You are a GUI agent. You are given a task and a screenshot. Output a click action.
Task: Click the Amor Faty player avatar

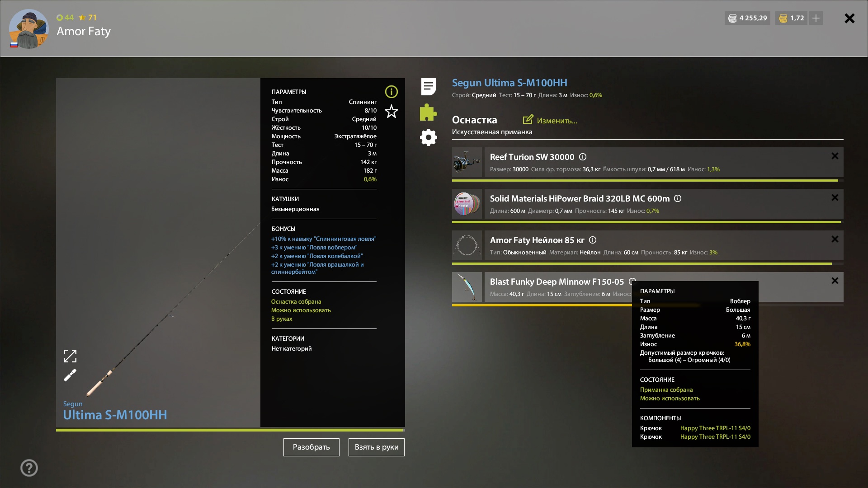coord(28,29)
